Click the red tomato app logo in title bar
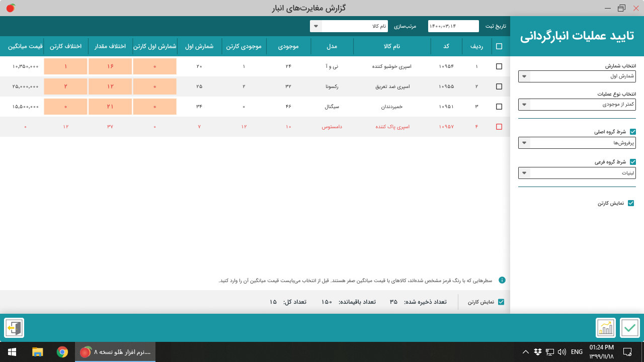644x362 pixels. 11,8
